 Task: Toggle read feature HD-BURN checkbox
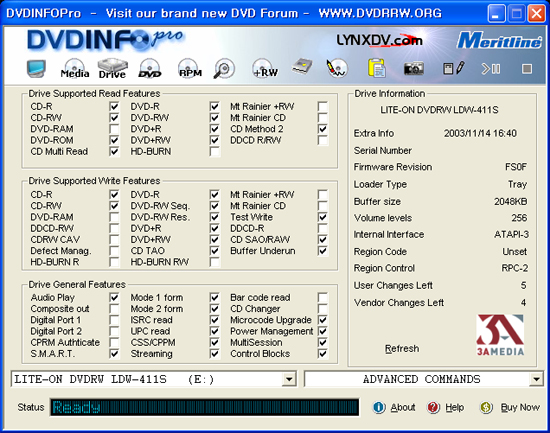(x=215, y=151)
